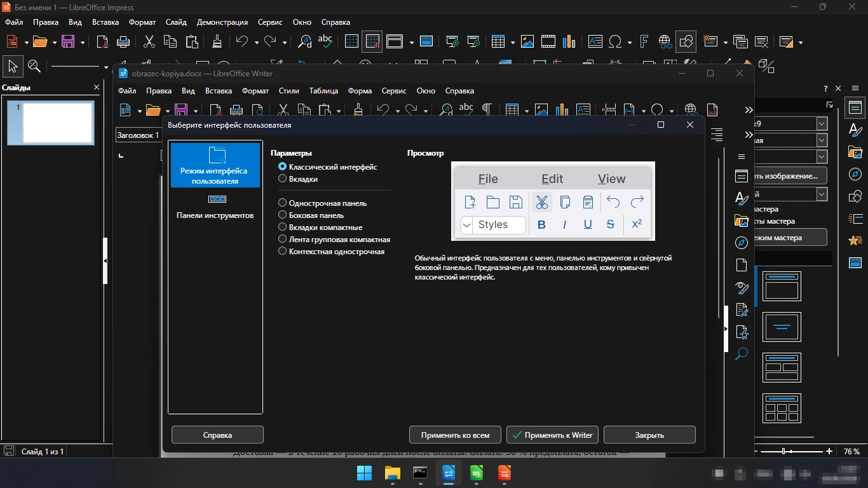
Task: Choose Лента групповая компактная option
Action: click(x=334, y=240)
